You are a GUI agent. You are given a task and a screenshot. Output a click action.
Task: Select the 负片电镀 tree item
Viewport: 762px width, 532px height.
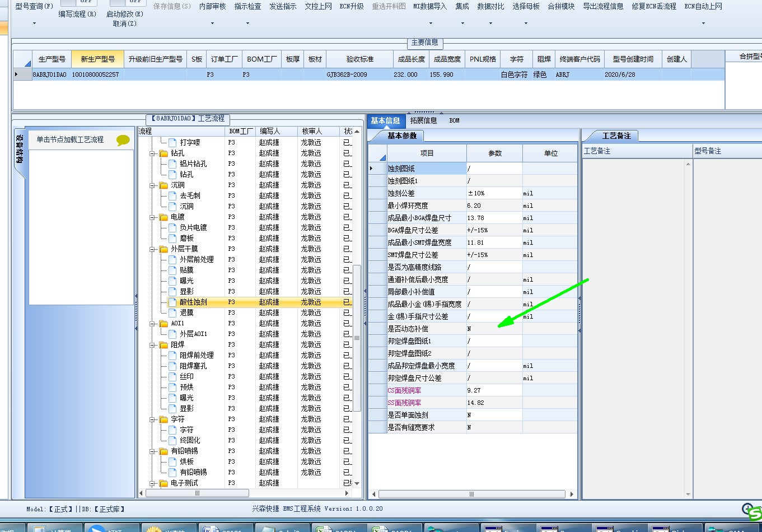click(193, 227)
